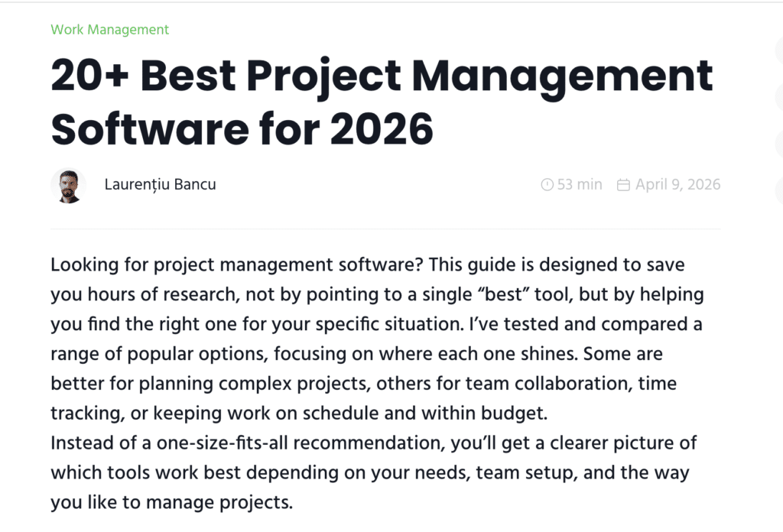Click Laurențiu Bancu's round avatar photo
This screenshot has height=532, width=783.
click(68, 187)
